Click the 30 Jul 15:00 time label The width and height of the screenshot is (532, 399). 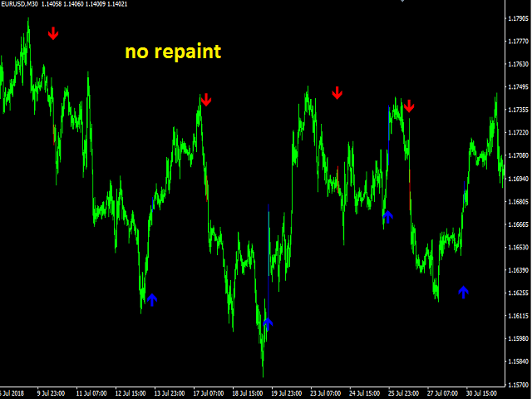click(x=482, y=393)
